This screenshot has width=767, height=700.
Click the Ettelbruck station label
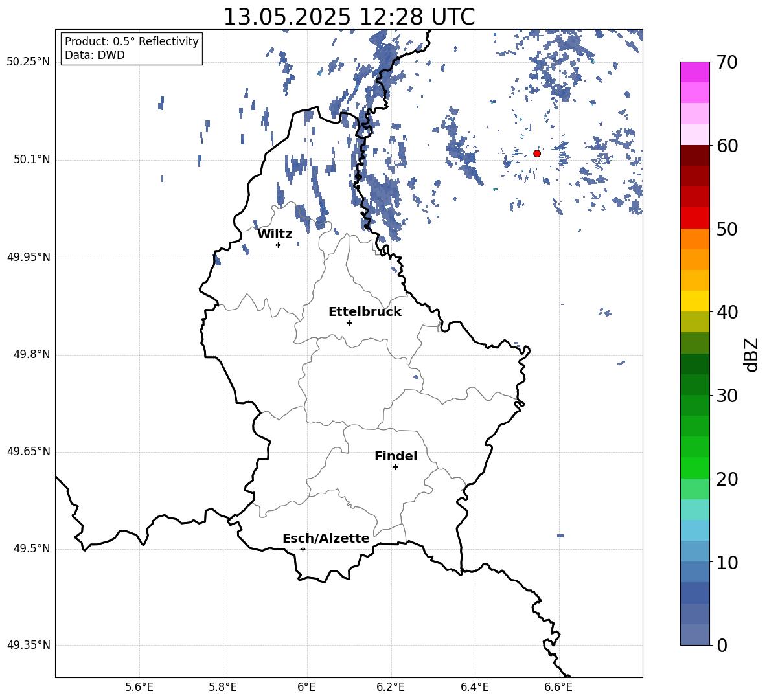pos(365,312)
